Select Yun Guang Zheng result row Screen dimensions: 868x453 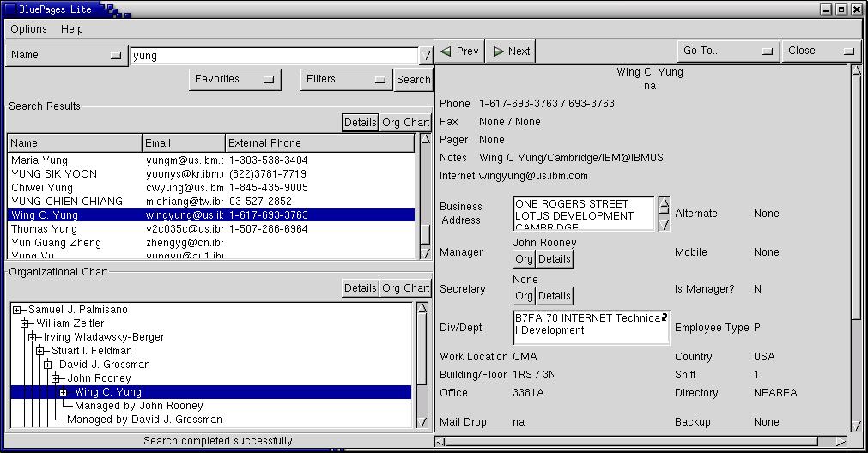(211, 243)
